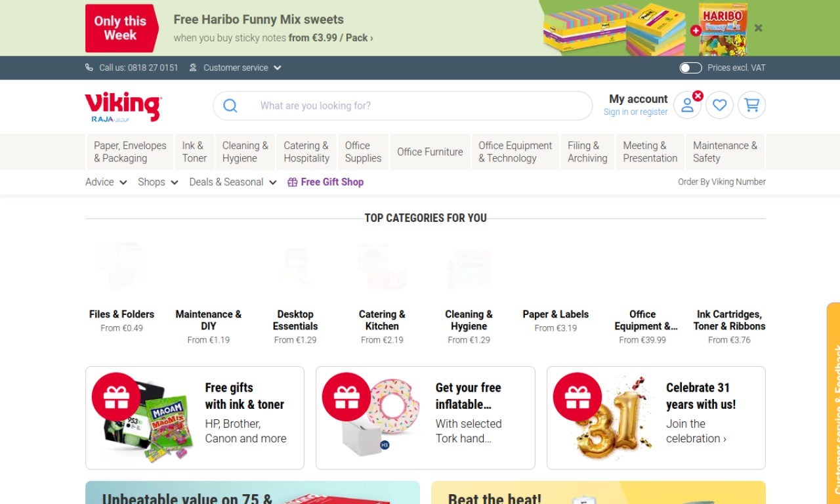Click the gift icon for Free Gift Shop

click(293, 182)
